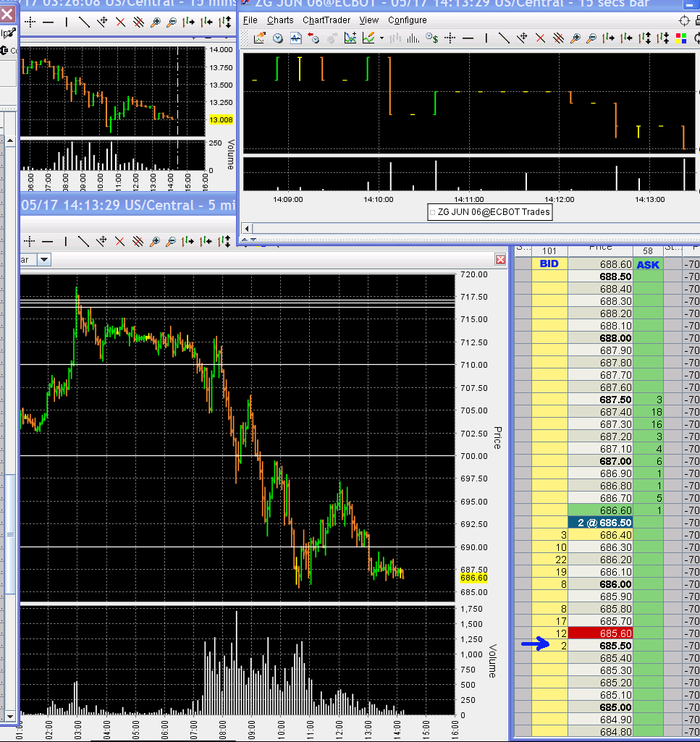Zoom out on the 15 mins chart
Viewport: 700px width, 742px height.
click(172, 22)
